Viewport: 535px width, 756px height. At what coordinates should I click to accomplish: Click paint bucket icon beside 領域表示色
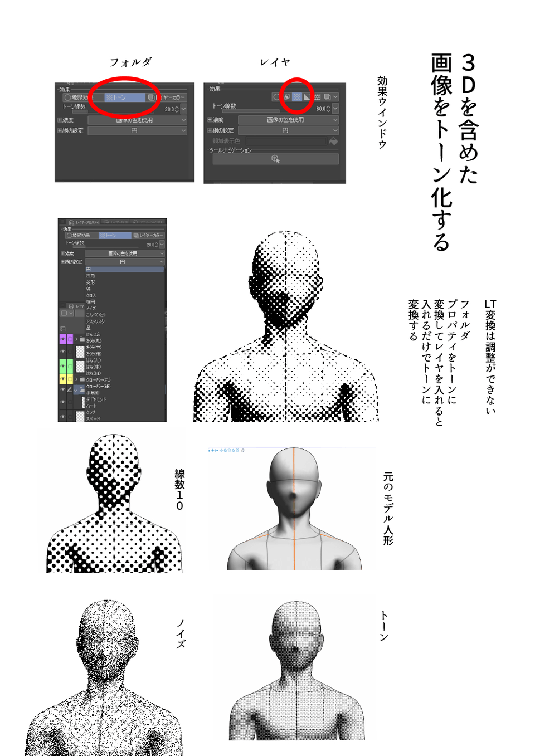point(333,141)
